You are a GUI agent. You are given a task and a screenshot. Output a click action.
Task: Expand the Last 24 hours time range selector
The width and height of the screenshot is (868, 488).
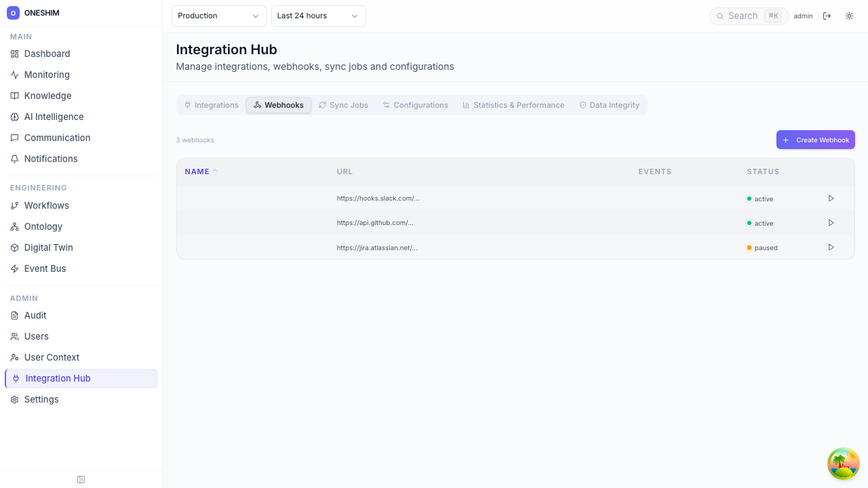tap(318, 16)
